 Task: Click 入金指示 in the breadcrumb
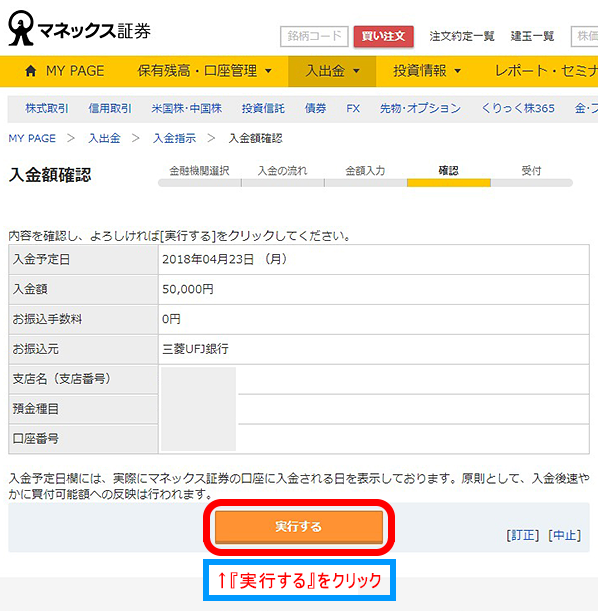175,138
